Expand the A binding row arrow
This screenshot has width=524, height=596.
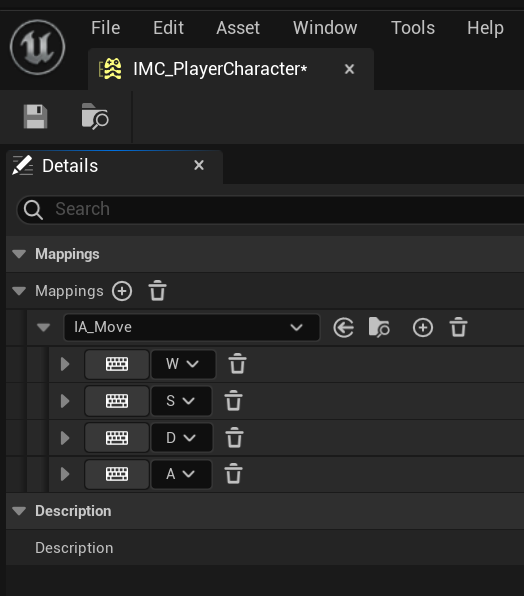click(x=65, y=474)
